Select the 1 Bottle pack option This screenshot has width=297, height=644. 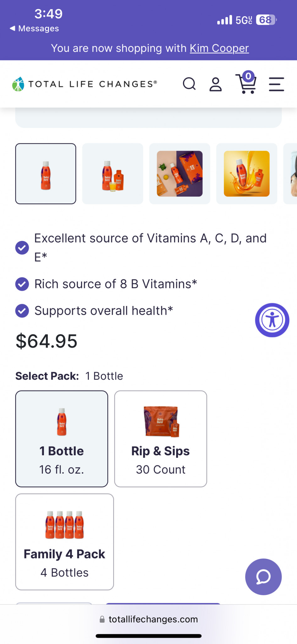tap(62, 439)
